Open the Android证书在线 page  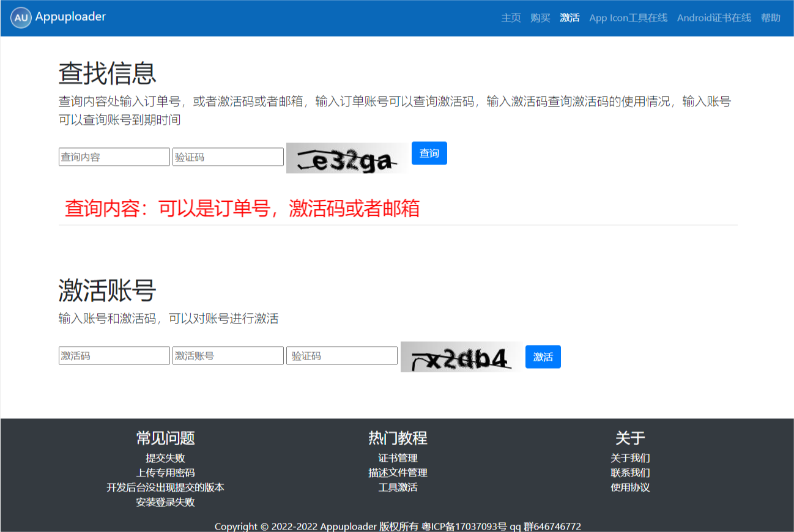click(713, 18)
